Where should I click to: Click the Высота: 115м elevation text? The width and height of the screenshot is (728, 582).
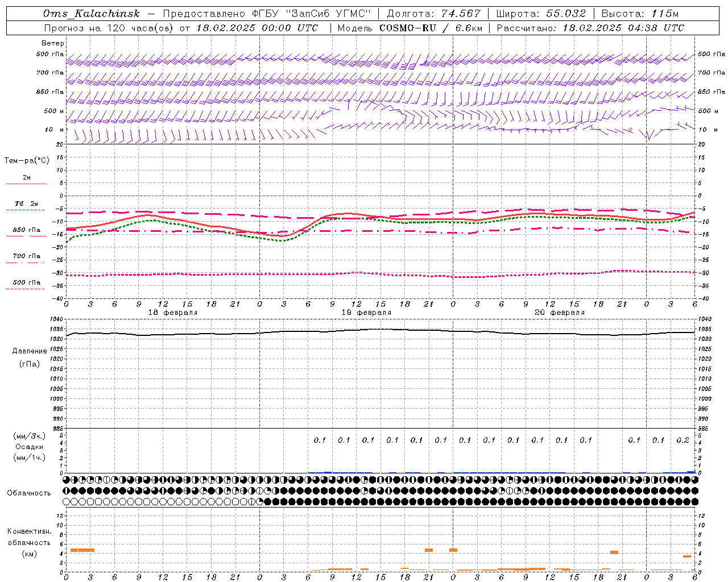(x=640, y=14)
